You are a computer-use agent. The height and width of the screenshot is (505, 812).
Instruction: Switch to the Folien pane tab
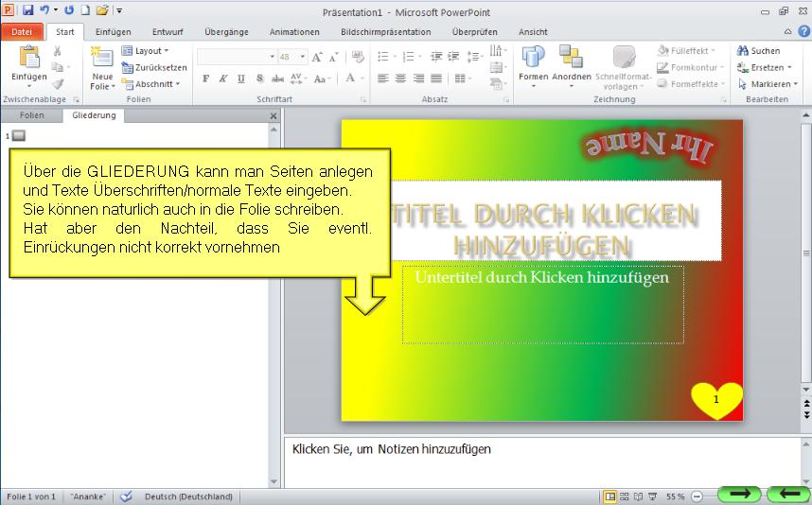[x=31, y=115]
